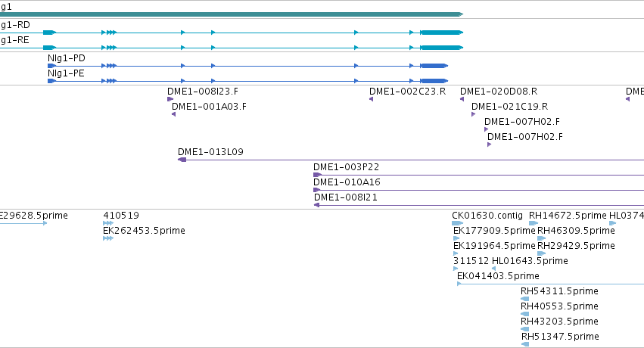
Task: Select the EK041403.5prime feature line
Action: click(550, 284)
